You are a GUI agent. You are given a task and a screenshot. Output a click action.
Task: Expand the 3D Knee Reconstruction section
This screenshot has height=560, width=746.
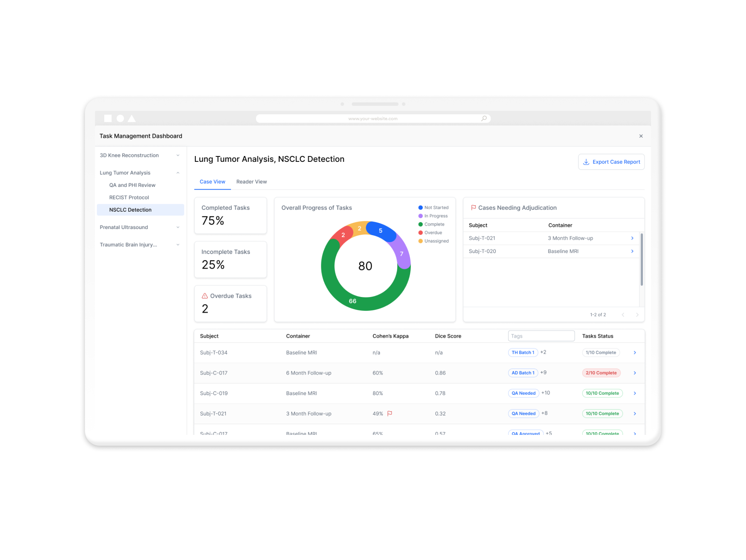click(178, 155)
